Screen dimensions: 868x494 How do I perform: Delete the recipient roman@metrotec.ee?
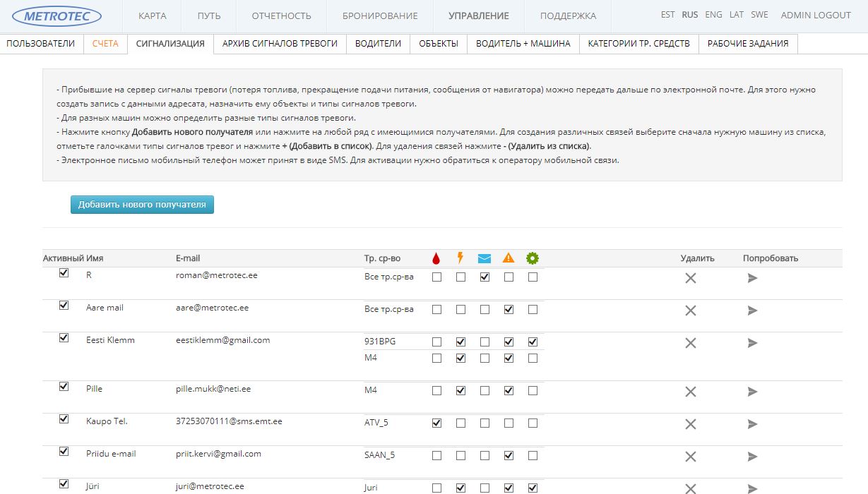click(x=691, y=278)
